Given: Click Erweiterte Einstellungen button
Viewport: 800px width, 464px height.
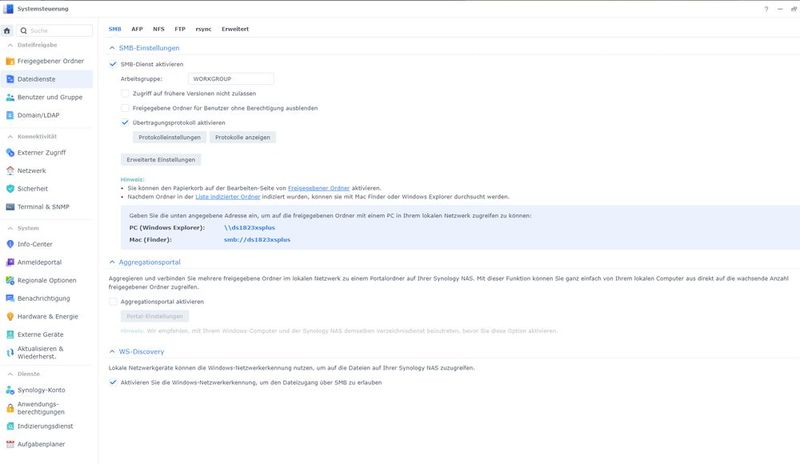Looking at the screenshot, I should click(x=161, y=160).
